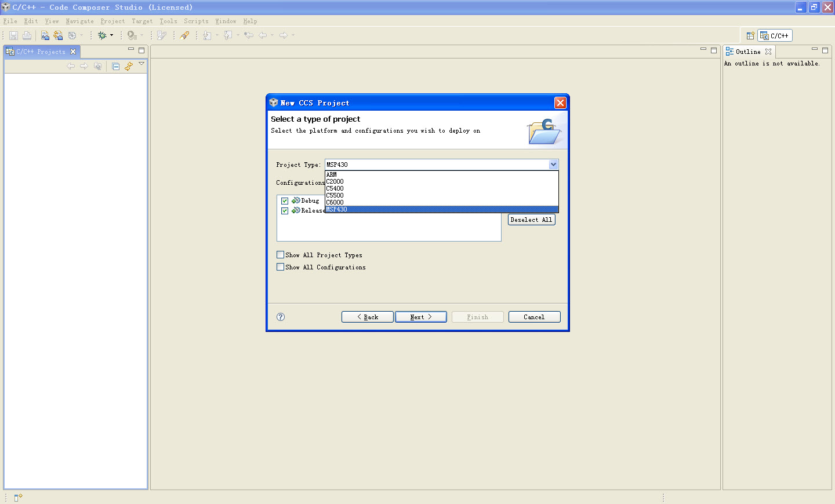Viewport: 835px width, 504px height.
Task: Click the Build active project toolbar icon
Action: tap(45, 35)
